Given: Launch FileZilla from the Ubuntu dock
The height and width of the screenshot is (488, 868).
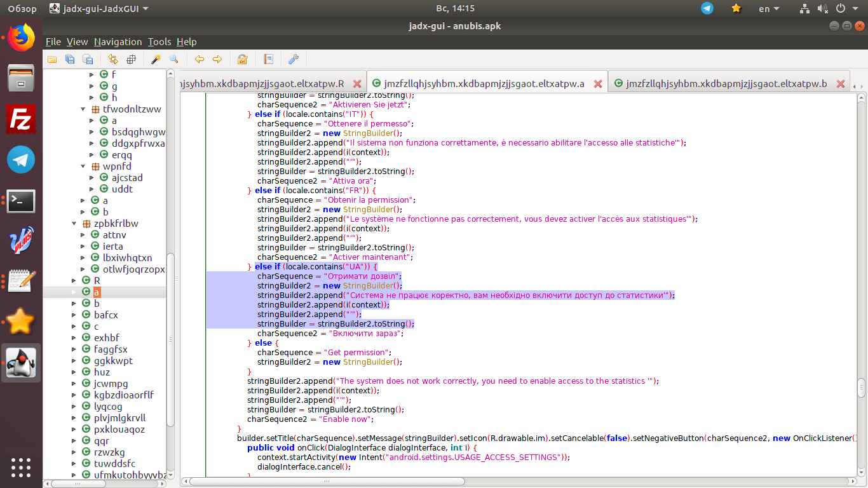Looking at the screenshot, I should click(x=21, y=118).
